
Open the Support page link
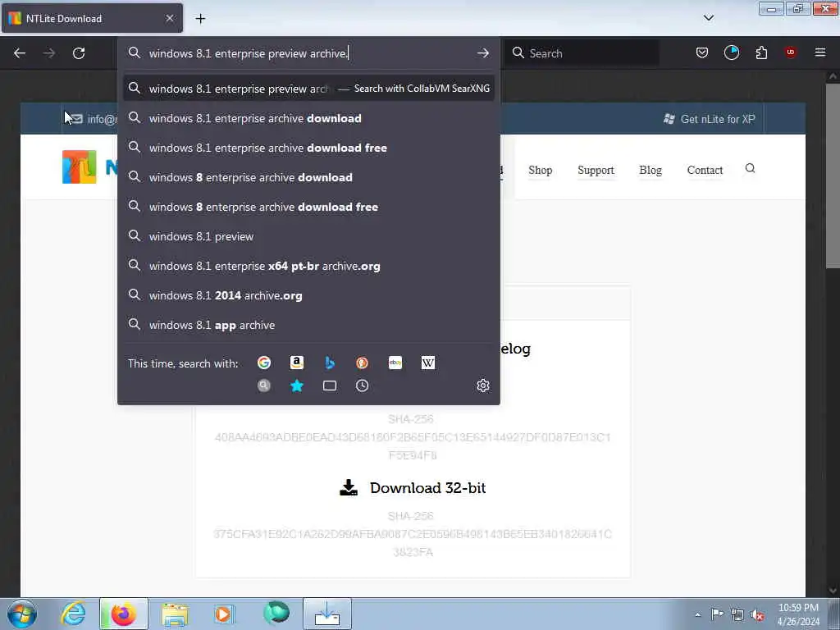pos(596,170)
